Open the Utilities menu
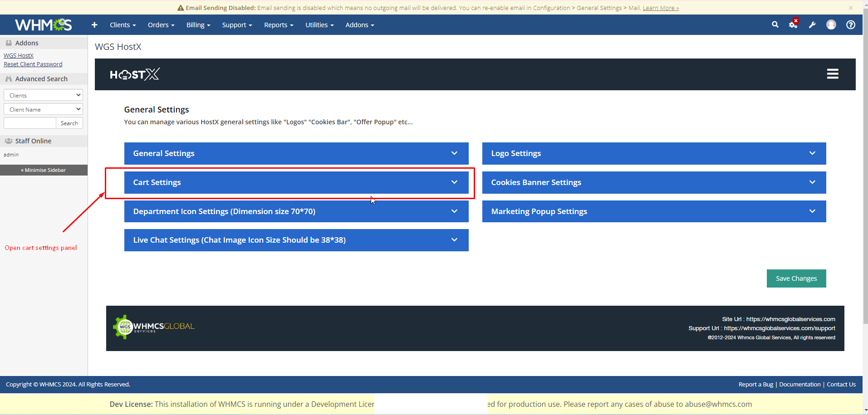868x415 pixels. [x=319, y=25]
